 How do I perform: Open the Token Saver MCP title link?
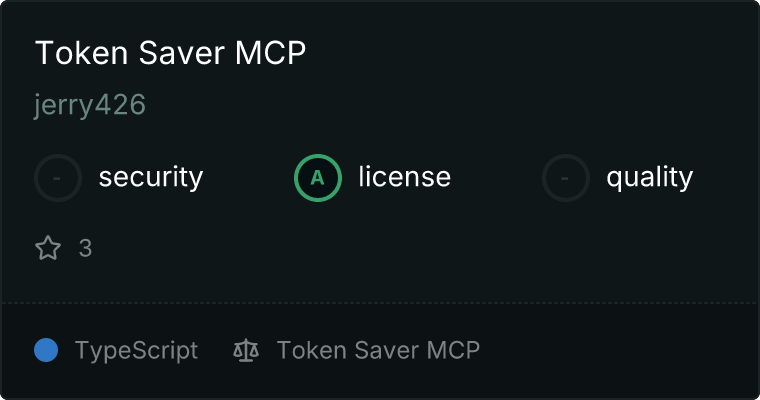coord(171,52)
